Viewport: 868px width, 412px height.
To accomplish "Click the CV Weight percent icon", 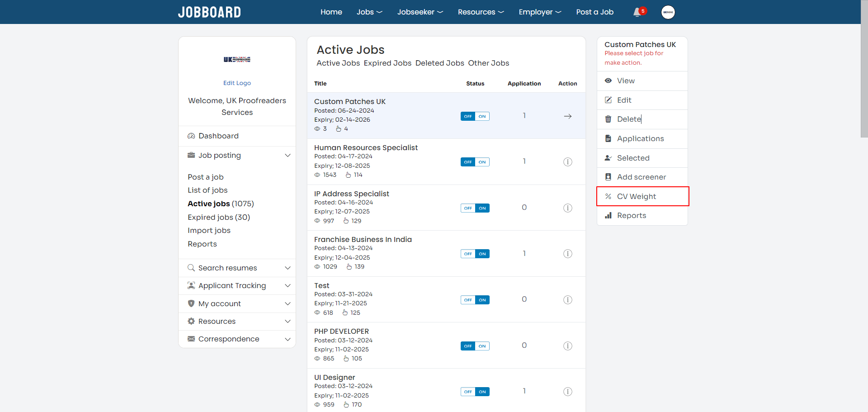I will [x=609, y=196].
